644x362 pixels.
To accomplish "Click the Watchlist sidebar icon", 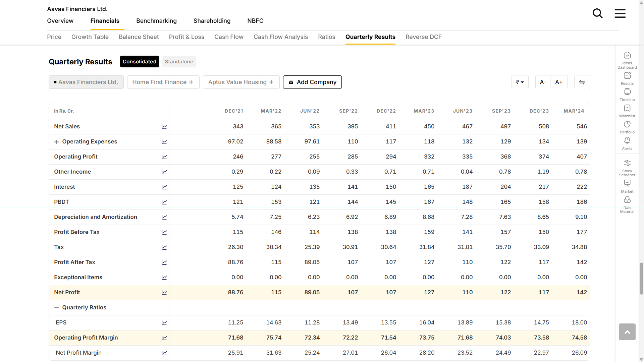I will [627, 111].
